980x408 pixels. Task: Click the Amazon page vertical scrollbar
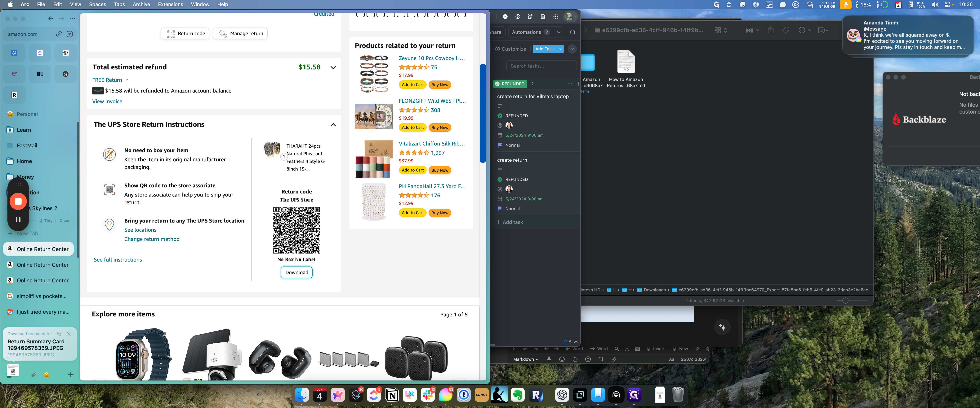tap(482, 113)
